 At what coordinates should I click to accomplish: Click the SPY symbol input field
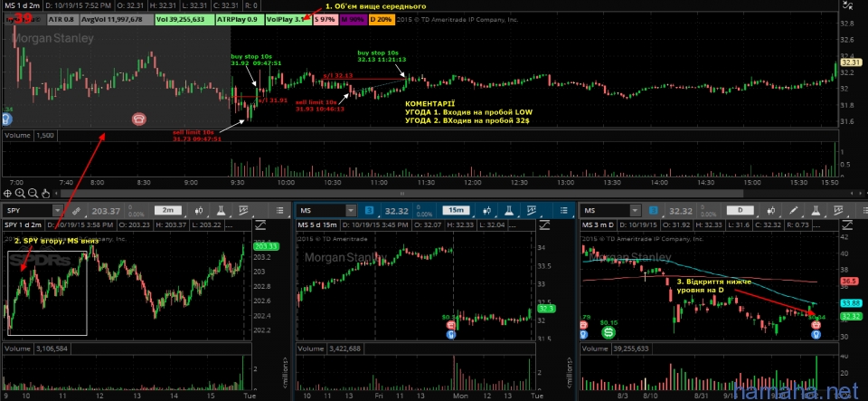[x=28, y=211]
